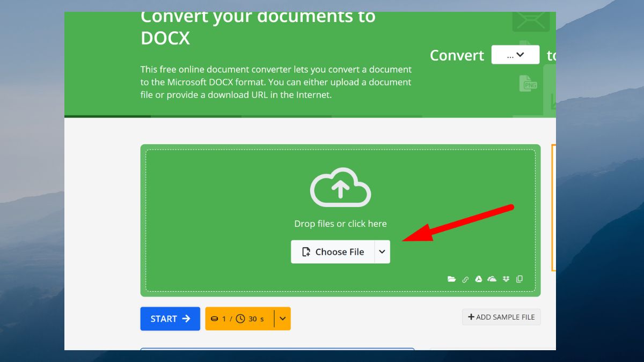Expand the Choose File dropdown arrow
This screenshot has width=644, height=362.
[x=382, y=252]
